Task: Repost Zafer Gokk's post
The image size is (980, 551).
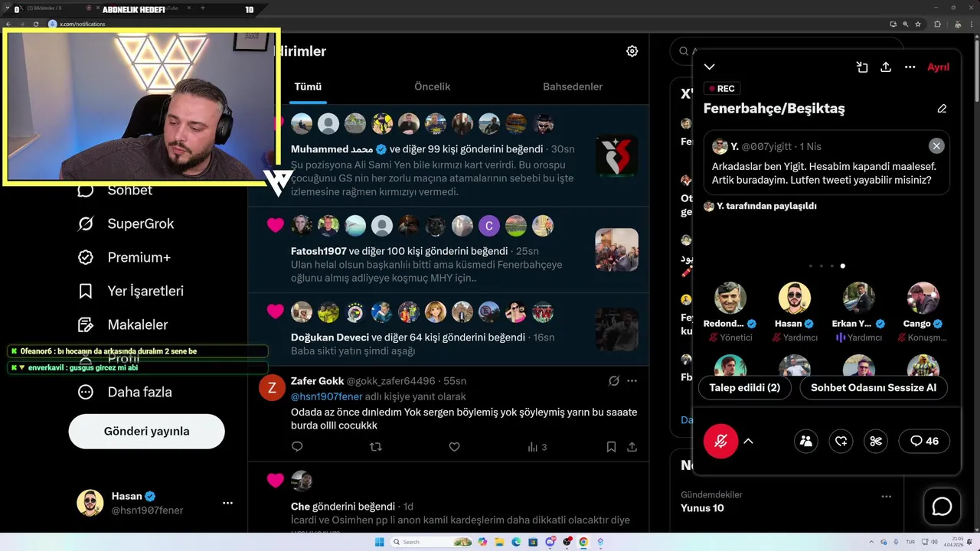Action: [375, 447]
